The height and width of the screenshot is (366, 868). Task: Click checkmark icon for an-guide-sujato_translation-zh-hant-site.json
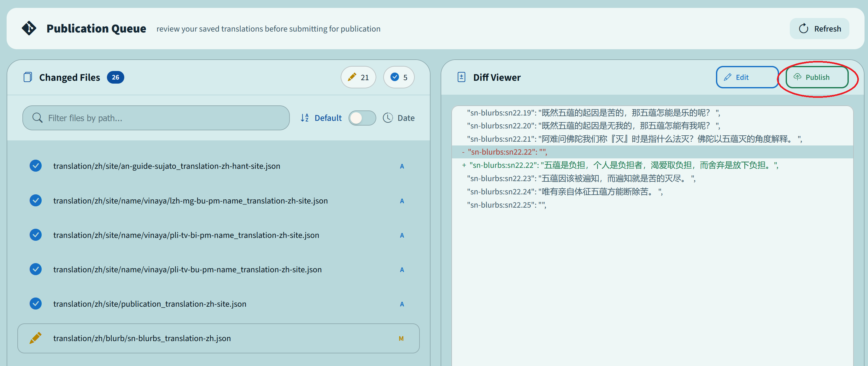[x=35, y=166]
